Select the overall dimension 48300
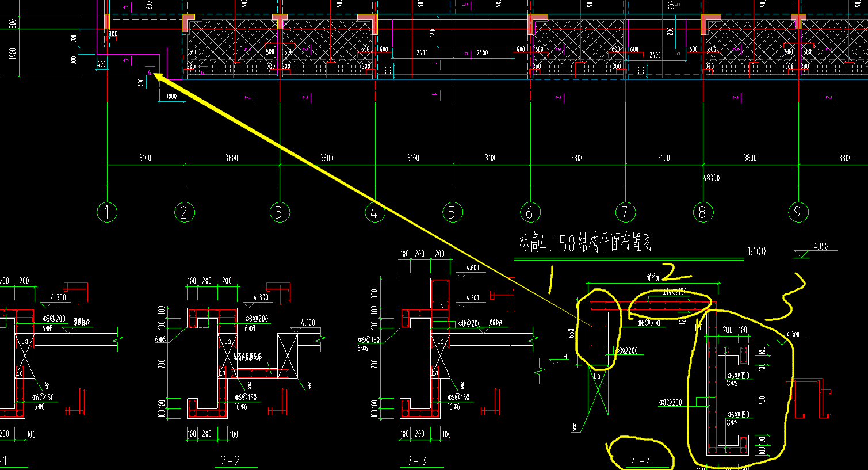The height and width of the screenshot is (470, 868). (712, 178)
